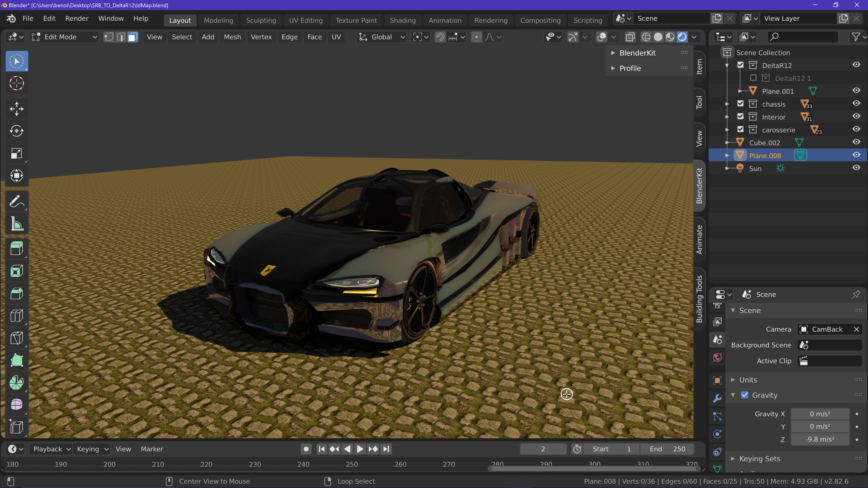Viewport: 868px width, 488px height.
Task: Disable the Gravity checkbox
Action: point(745,395)
